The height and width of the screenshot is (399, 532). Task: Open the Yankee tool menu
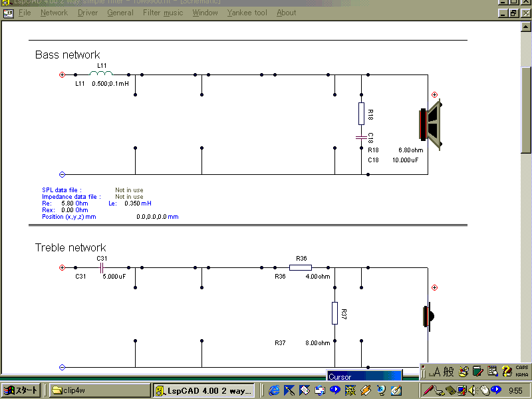[247, 13]
